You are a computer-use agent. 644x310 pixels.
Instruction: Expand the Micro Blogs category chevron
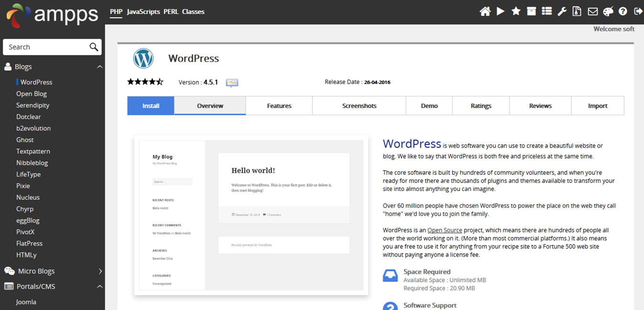click(100, 271)
